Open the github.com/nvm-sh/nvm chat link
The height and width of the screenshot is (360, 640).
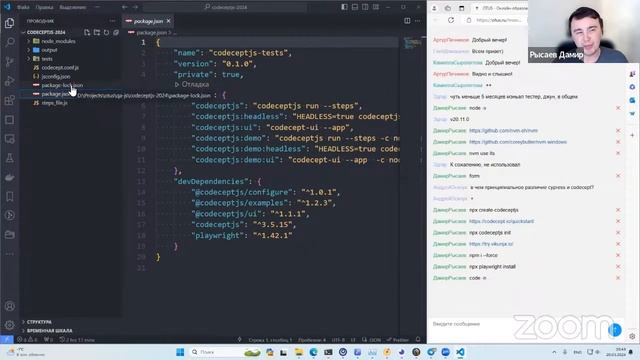click(x=503, y=131)
